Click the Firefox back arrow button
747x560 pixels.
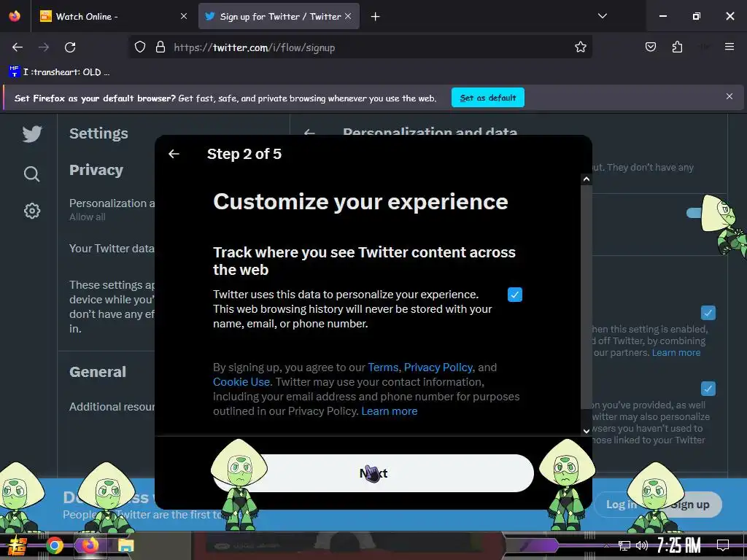pos(18,47)
